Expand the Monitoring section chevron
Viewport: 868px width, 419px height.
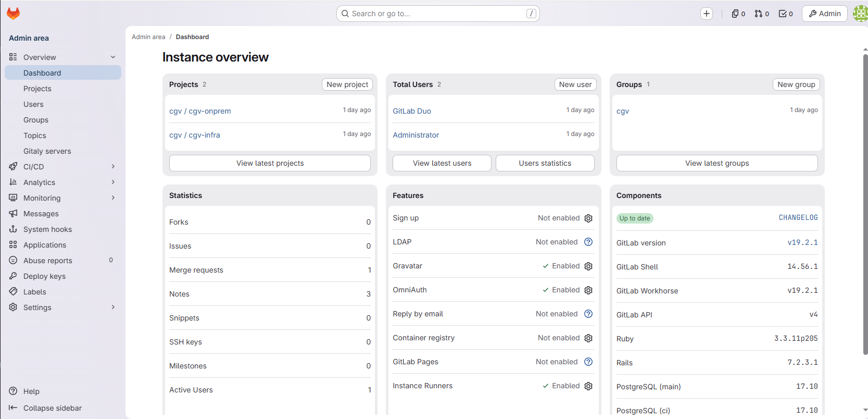(x=113, y=198)
